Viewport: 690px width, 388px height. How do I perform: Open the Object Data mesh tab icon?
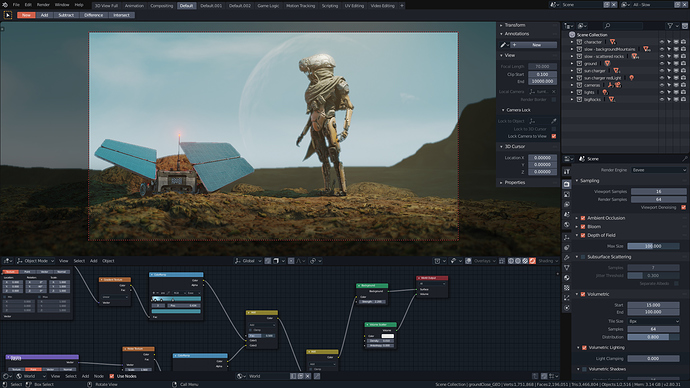click(x=567, y=267)
